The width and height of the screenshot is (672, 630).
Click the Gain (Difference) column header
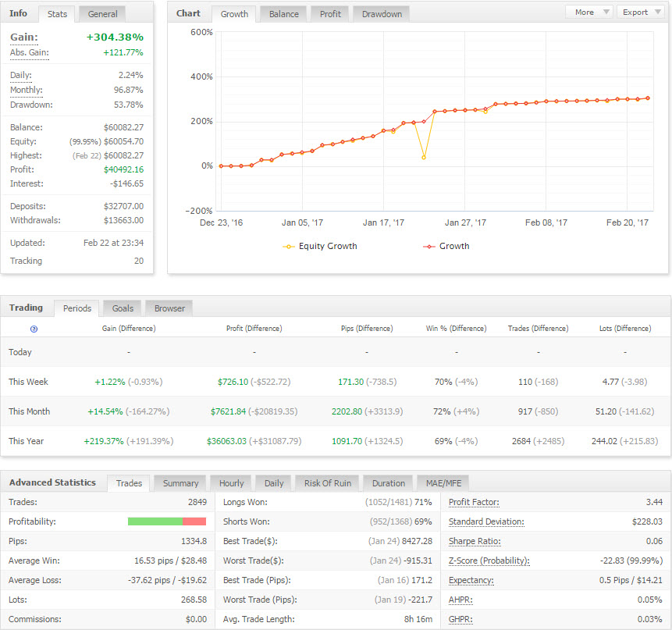pyautogui.click(x=129, y=329)
